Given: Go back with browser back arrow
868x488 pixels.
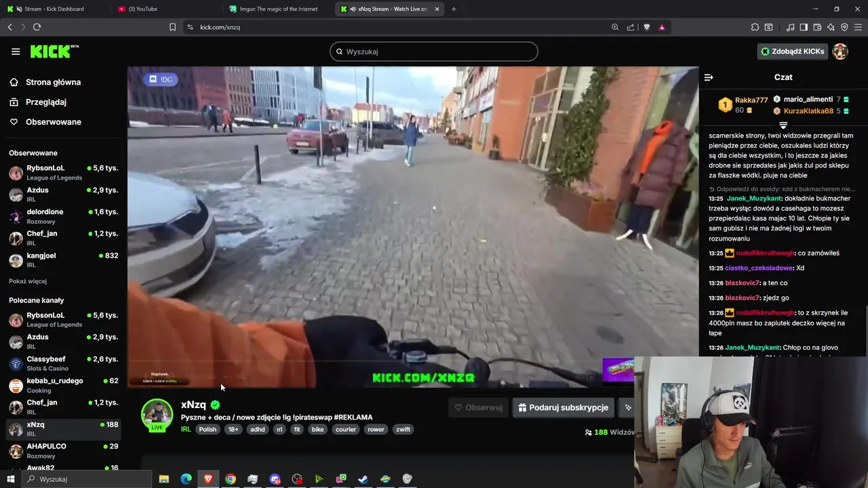Looking at the screenshot, I should tap(9, 27).
